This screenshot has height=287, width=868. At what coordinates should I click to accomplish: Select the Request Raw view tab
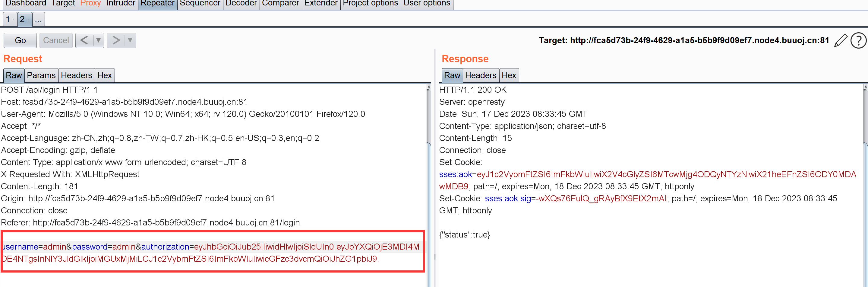point(14,75)
